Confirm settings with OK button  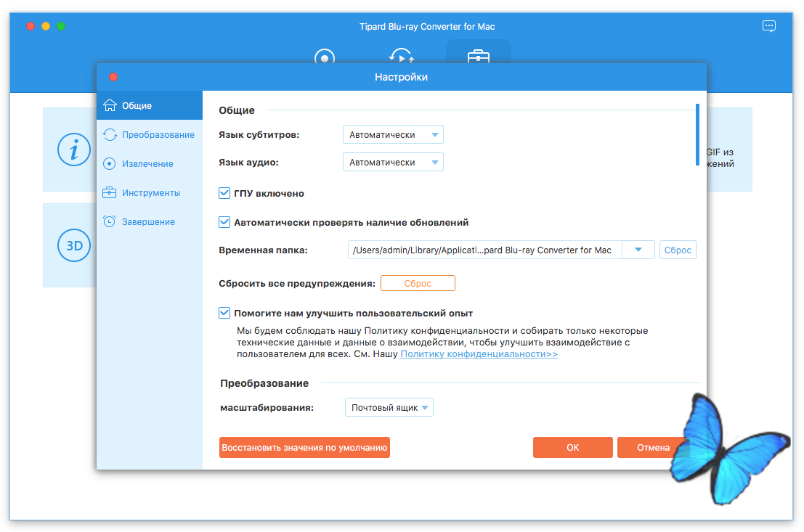point(573,447)
